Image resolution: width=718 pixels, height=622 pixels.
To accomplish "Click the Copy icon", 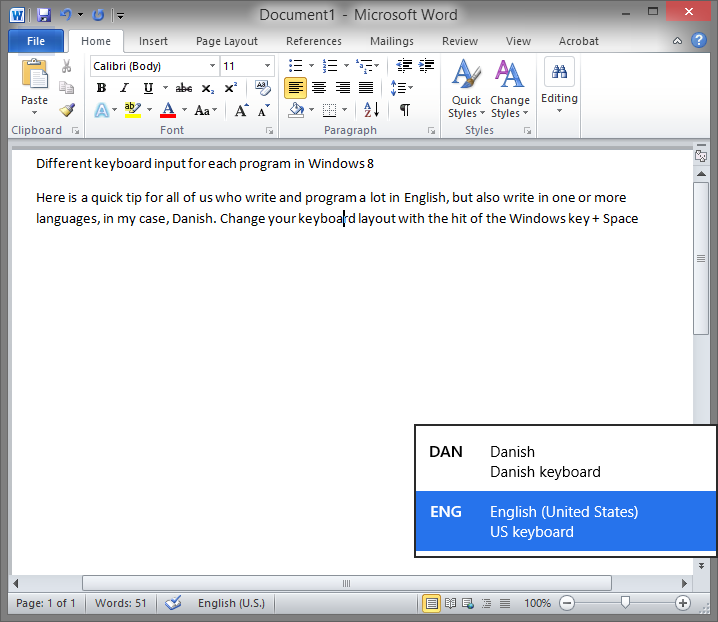I will 66,87.
